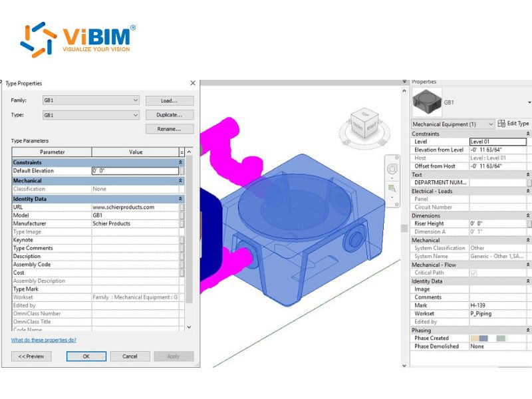Click the Front face of the ViewCube
This screenshot has height=399, width=532.
(357, 126)
